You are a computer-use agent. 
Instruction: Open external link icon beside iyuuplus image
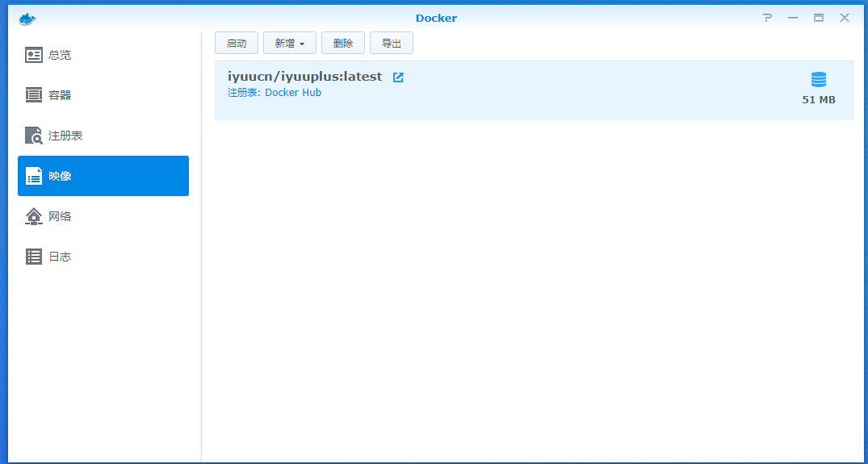click(398, 77)
